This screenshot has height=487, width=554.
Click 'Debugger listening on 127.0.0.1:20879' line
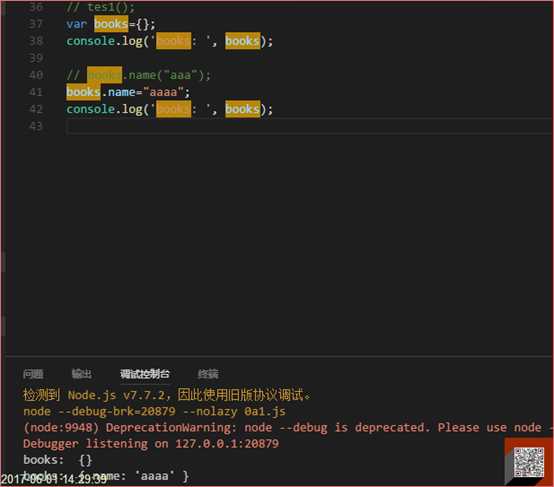[x=151, y=444]
